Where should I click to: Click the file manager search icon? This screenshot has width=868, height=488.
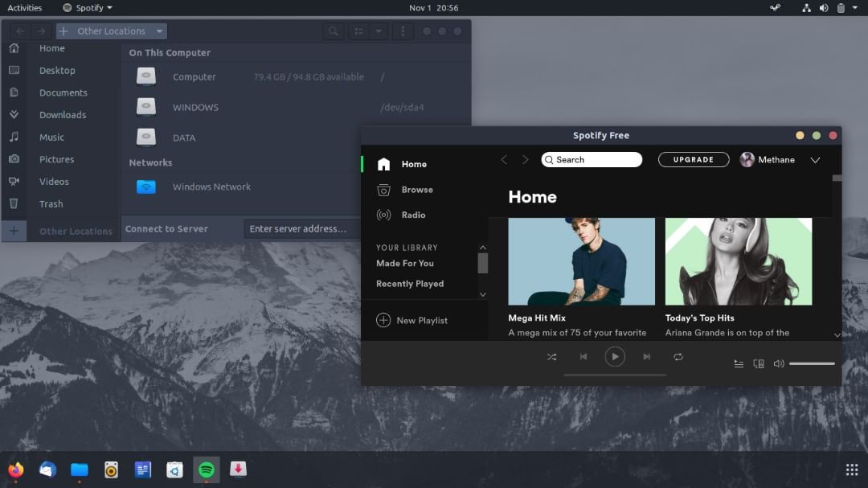(333, 31)
